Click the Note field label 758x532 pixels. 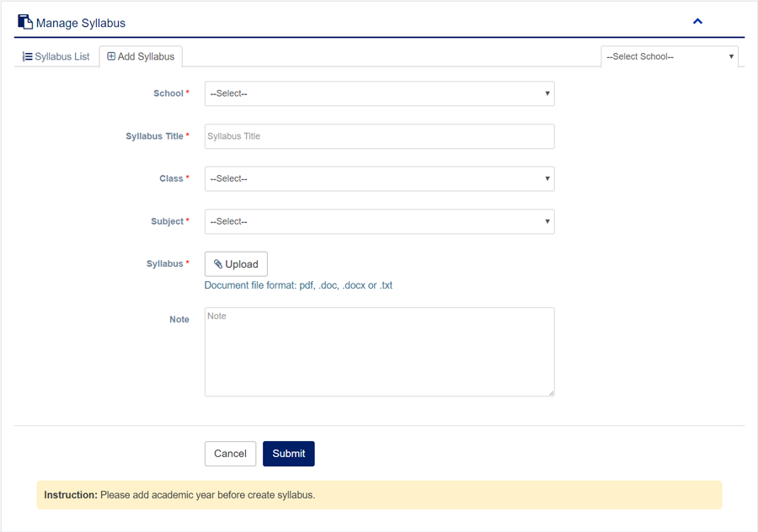pyautogui.click(x=179, y=319)
